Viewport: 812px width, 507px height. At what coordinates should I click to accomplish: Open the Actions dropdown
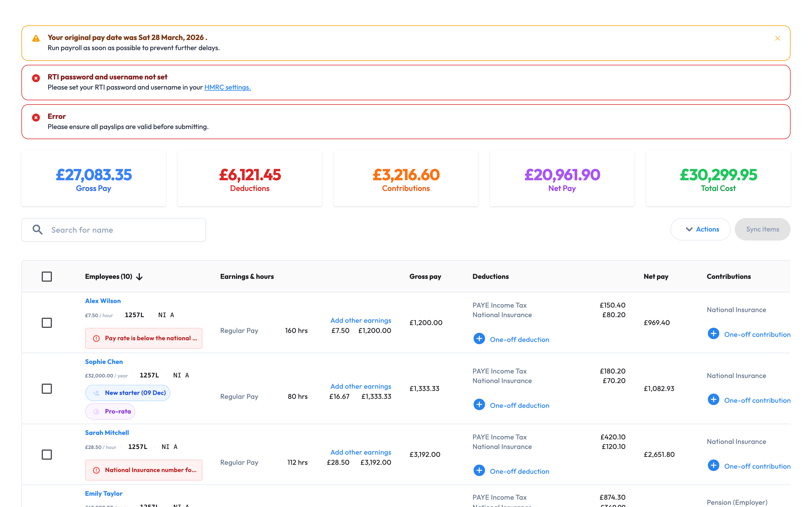700,229
